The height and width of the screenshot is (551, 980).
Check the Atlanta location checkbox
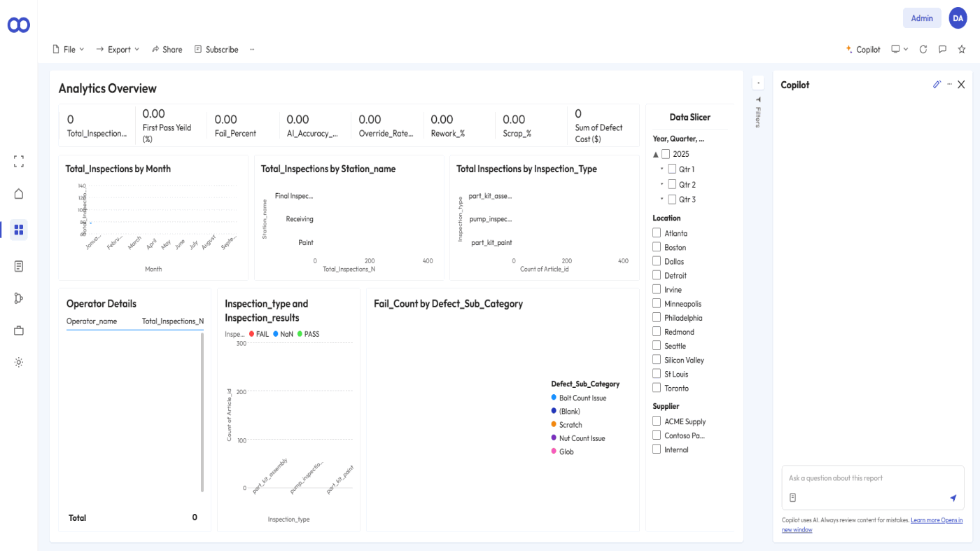click(657, 232)
